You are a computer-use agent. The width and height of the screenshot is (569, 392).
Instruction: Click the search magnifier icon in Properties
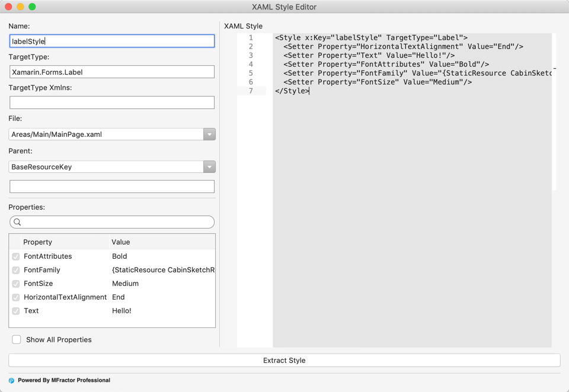pyautogui.click(x=17, y=222)
